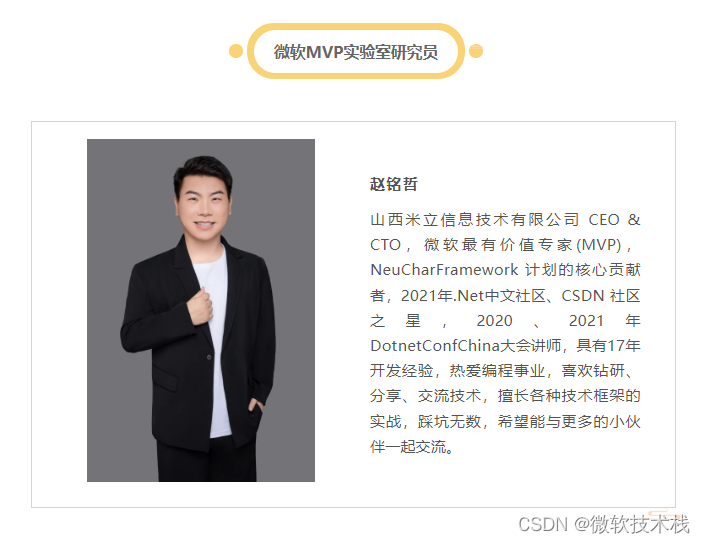
Task: Click the 2020 year in the bio
Action: pyautogui.click(x=494, y=320)
